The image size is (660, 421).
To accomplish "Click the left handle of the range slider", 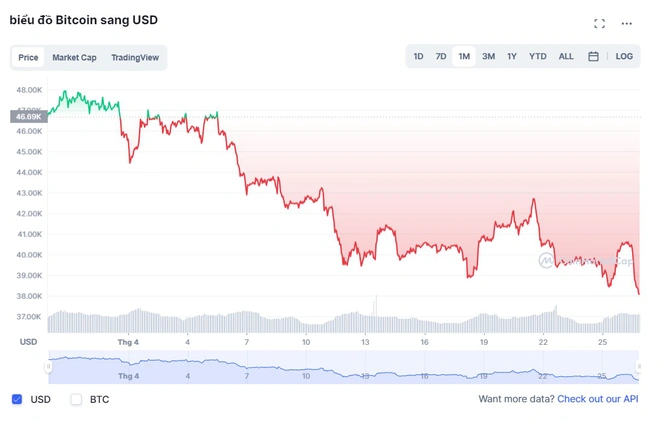I will coord(49,367).
